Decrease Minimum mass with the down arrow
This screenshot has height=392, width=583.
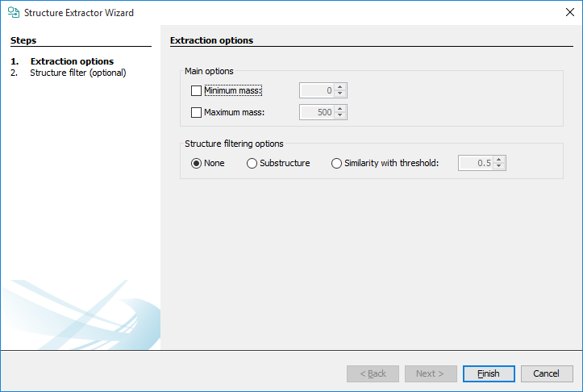pos(340,94)
